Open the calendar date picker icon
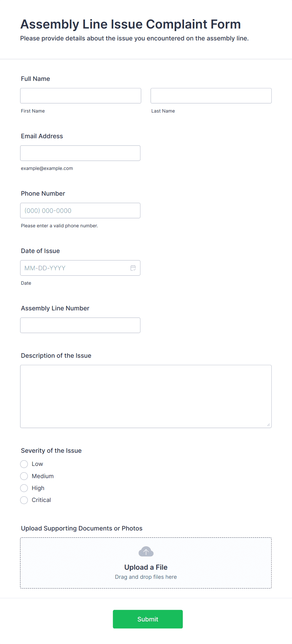The image size is (292, 644). tap(133, 268)
